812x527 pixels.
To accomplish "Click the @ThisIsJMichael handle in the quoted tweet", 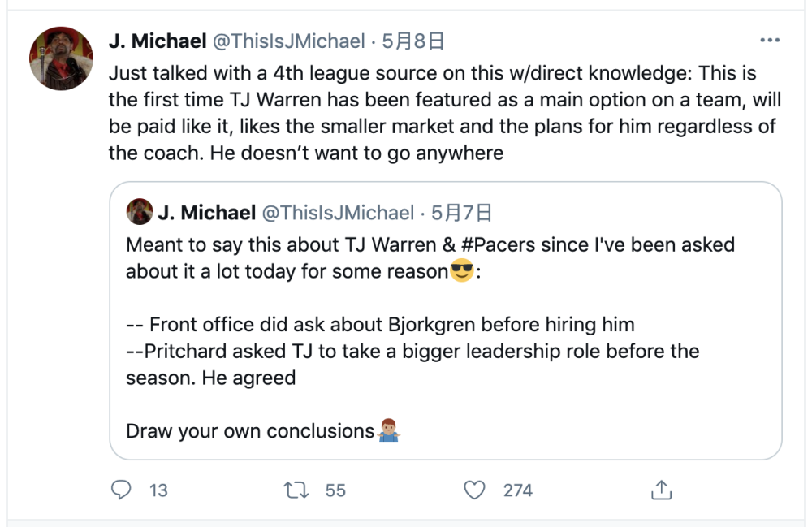I will tap(338, 213).
